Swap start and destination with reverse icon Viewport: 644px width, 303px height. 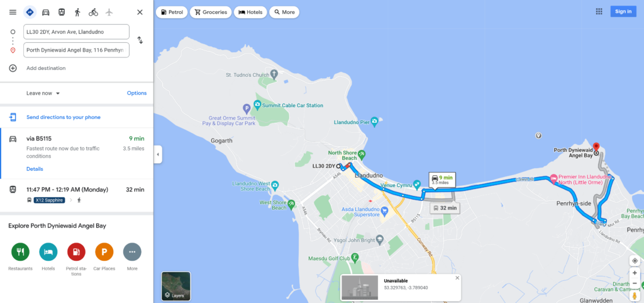point(140,40)
